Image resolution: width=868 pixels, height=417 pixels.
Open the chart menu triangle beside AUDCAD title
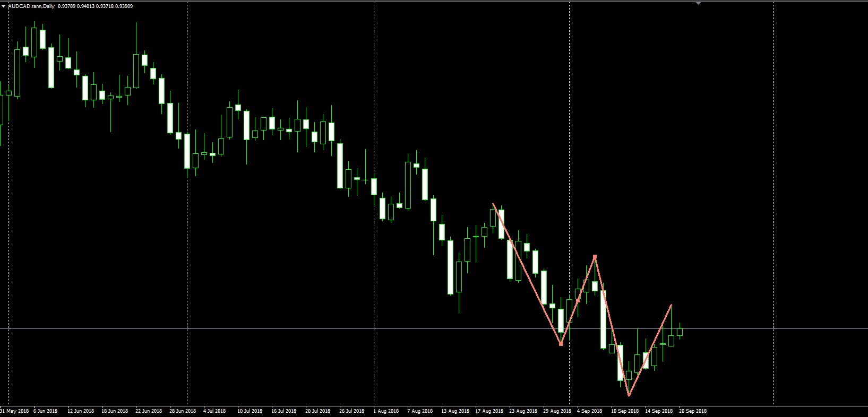[x=4, y=6]
